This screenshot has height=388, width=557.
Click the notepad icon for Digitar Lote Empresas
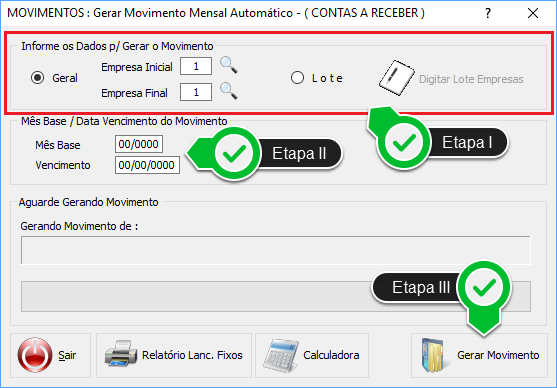(396, 78)
